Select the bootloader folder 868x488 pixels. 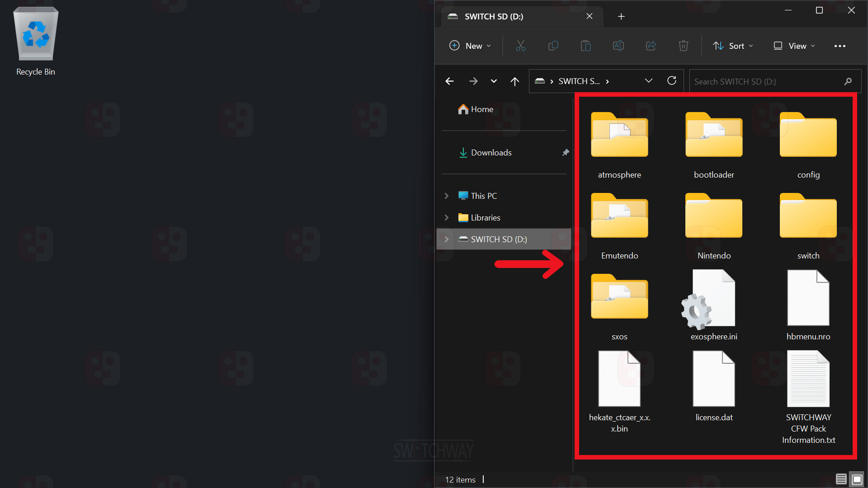click(714, 145)
